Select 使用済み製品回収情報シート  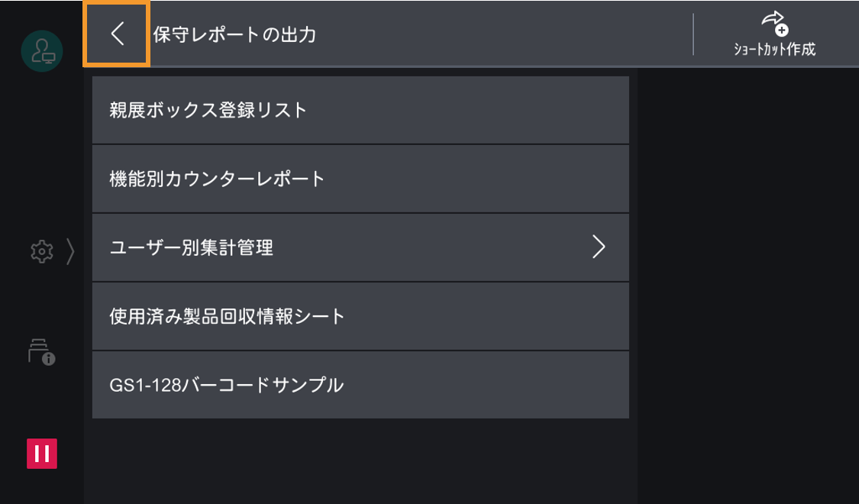point(360,316)
